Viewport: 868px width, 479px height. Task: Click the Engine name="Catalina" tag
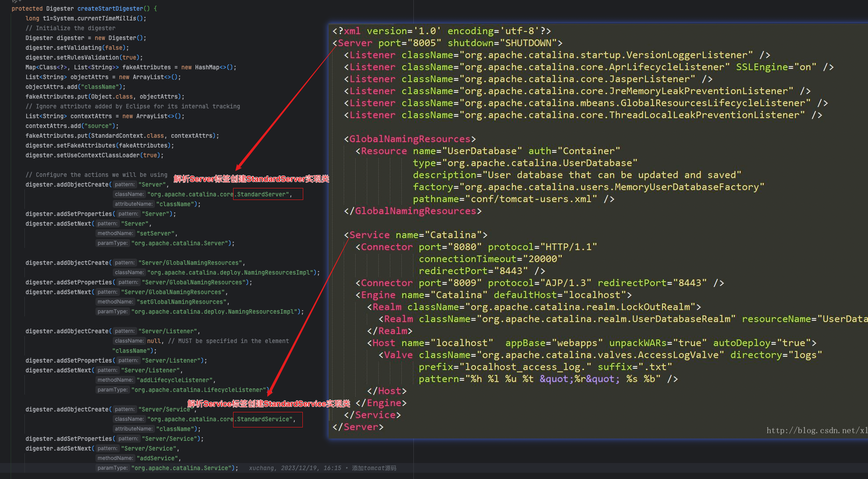tap(494, 295)
